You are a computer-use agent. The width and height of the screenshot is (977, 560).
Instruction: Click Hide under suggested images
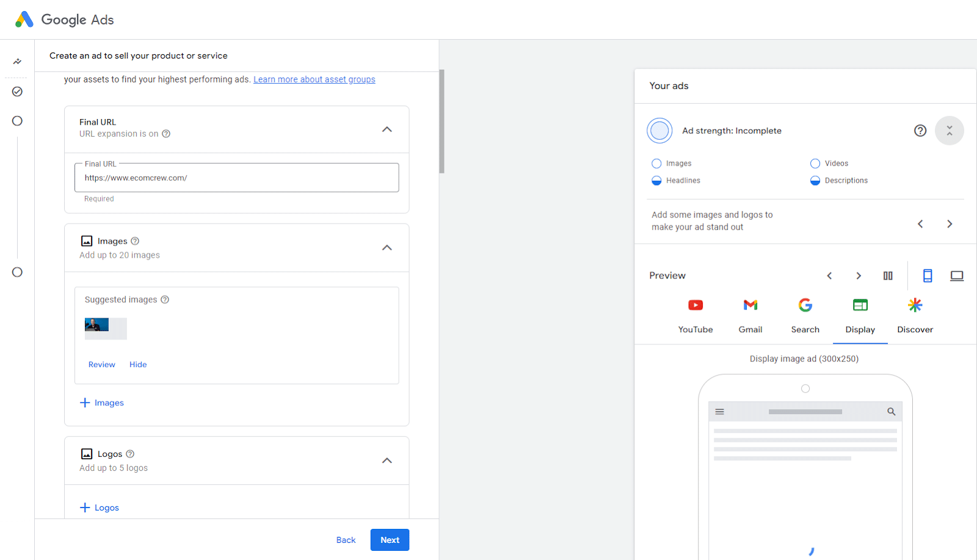(x=138, y=365)
